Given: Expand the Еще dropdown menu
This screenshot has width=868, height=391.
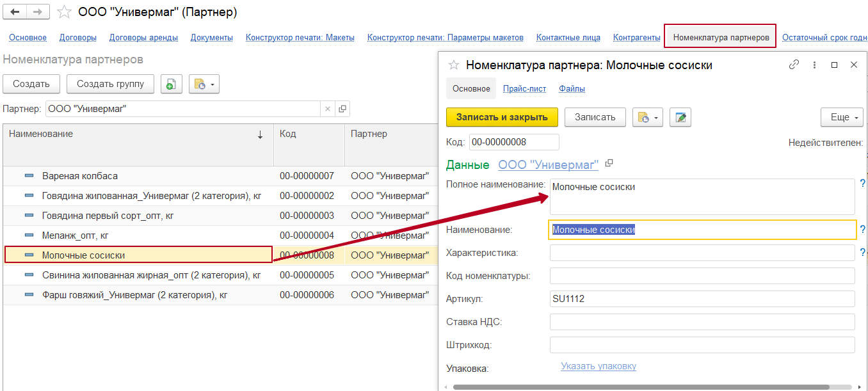Looking at the screenshot, I should click(x=842, y=117).
